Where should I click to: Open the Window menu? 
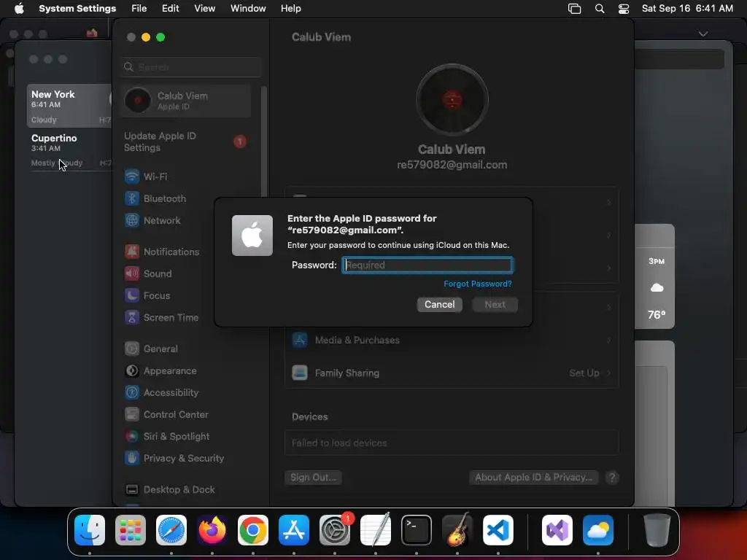pyautogui.click(x=248, y=9)
